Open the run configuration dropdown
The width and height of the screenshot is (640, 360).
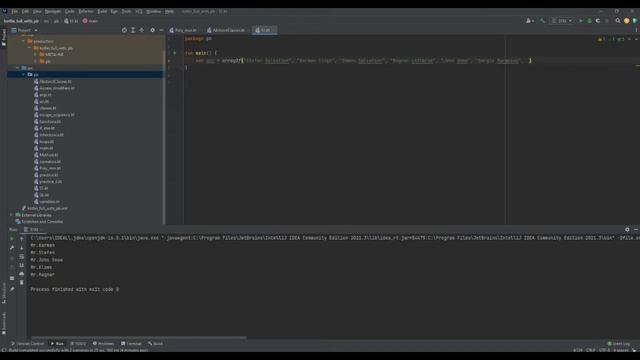pyautogui.click(x=562, y=20)
